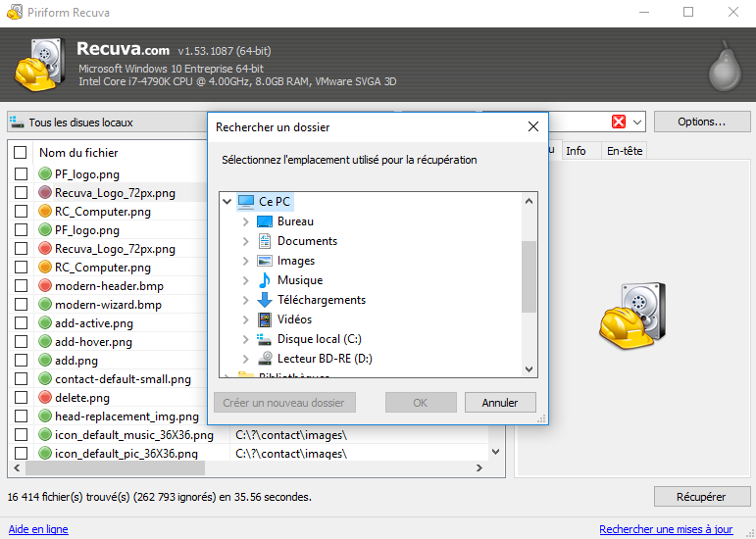756x539 pixels.
Task: Check the box for modern-header.bmp
Action: tap(21, 286)
